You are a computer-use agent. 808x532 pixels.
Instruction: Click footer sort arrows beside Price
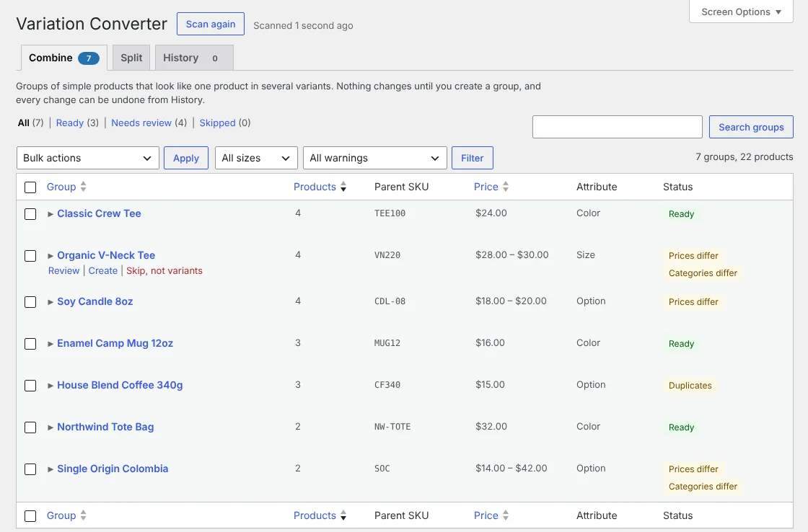click(506, 515)
